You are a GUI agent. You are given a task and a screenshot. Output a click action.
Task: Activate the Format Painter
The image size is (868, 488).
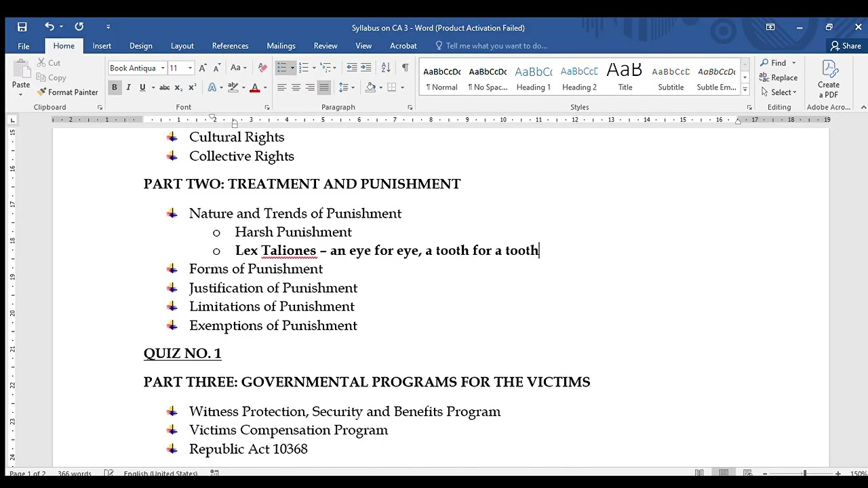tap(67, 92)
